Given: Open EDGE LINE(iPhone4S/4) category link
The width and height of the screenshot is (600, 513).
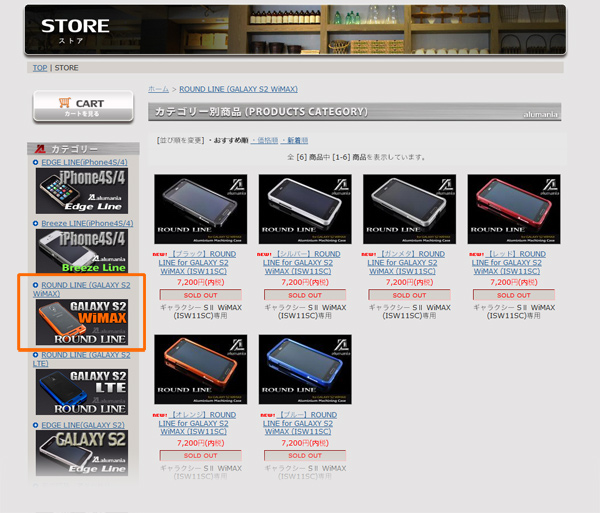Looking at the screenshot, I should pos(84,162).
